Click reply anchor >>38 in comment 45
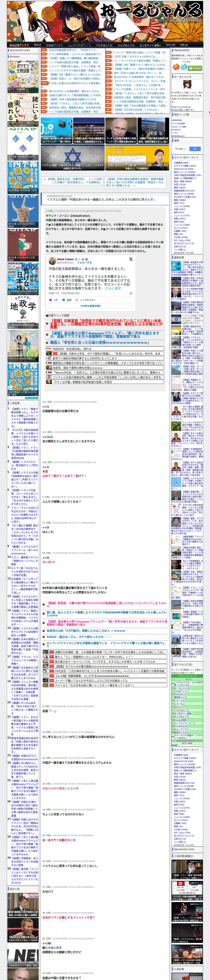Screen dimensions: 210x980 tap(46, 943)
